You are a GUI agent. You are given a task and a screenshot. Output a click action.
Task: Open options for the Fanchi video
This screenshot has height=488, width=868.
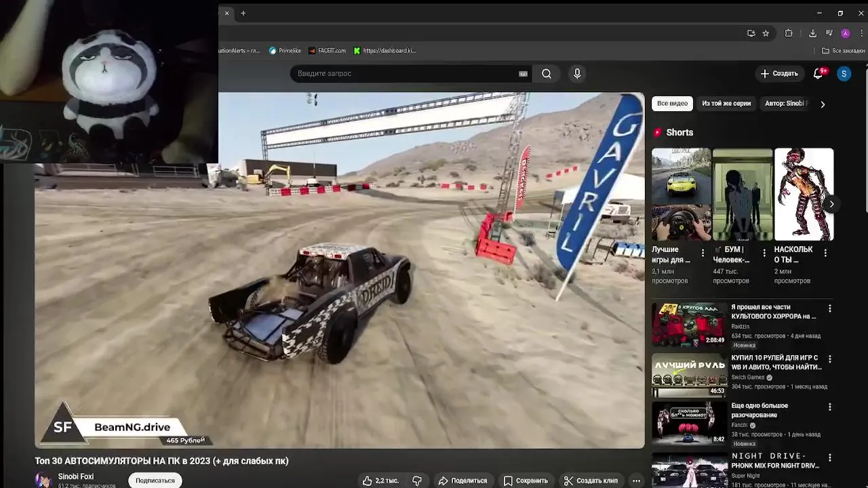pyautogui.click(x=829, y=407)
